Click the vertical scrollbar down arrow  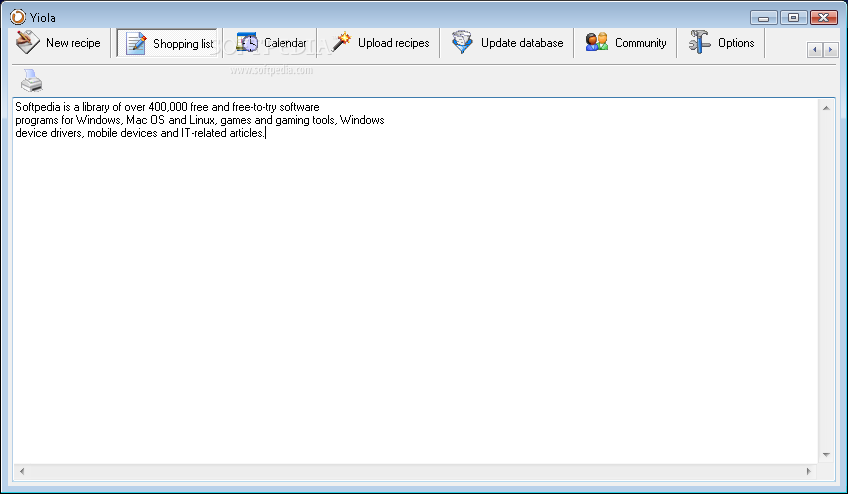(826, 455)
